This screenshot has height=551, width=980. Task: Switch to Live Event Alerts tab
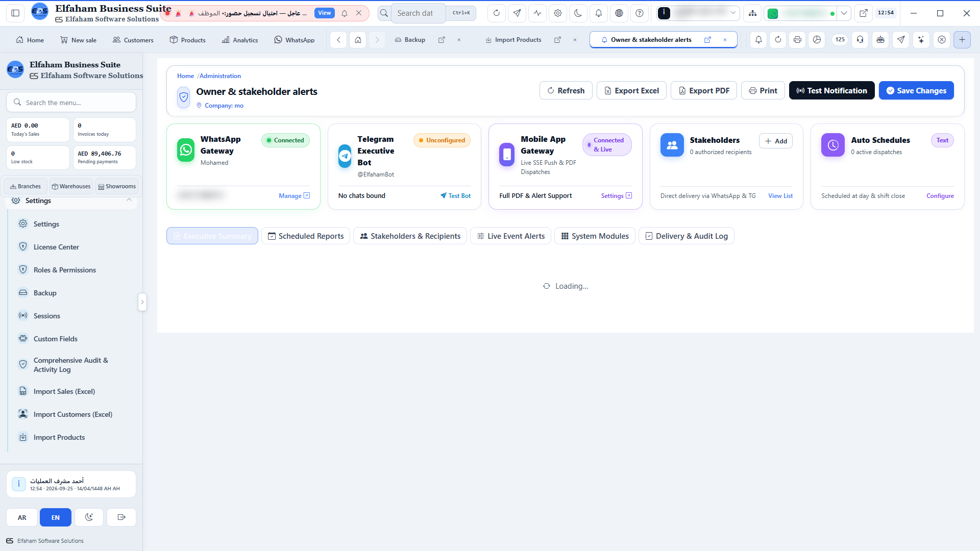pyautogui.click(x=510, y=236)
